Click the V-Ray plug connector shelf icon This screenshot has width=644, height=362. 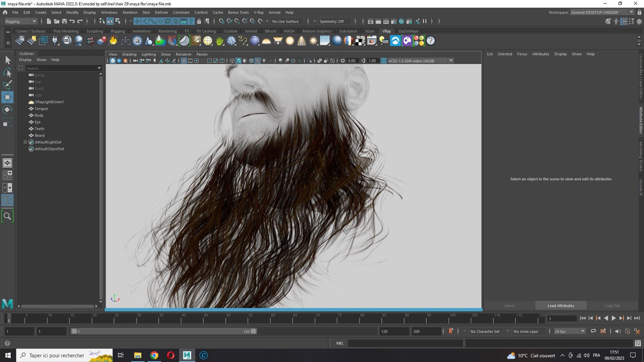tap(55, 41)
